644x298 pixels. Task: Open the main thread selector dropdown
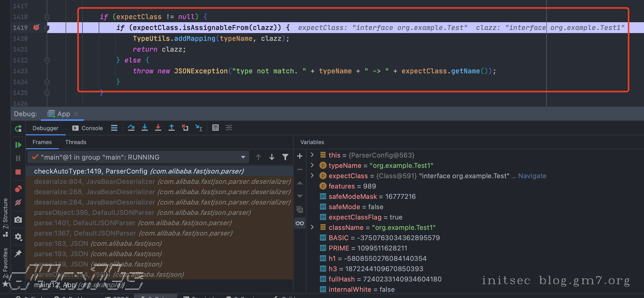[243, 157]
